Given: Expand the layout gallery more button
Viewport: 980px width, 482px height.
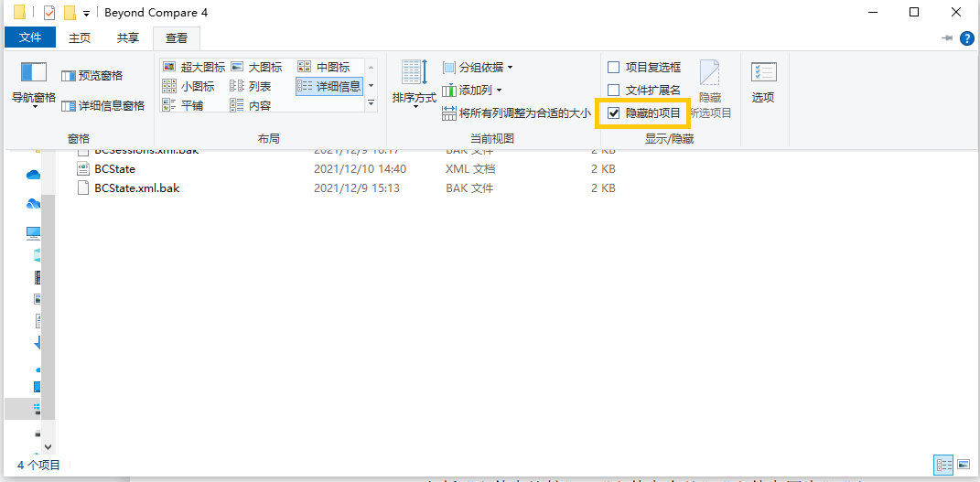Looking at the screenshot, I should tap(372, 102).
